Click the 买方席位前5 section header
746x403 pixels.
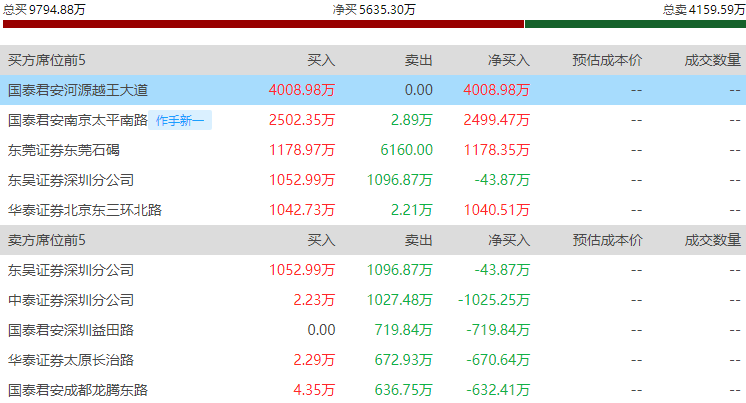click(47, 60)
